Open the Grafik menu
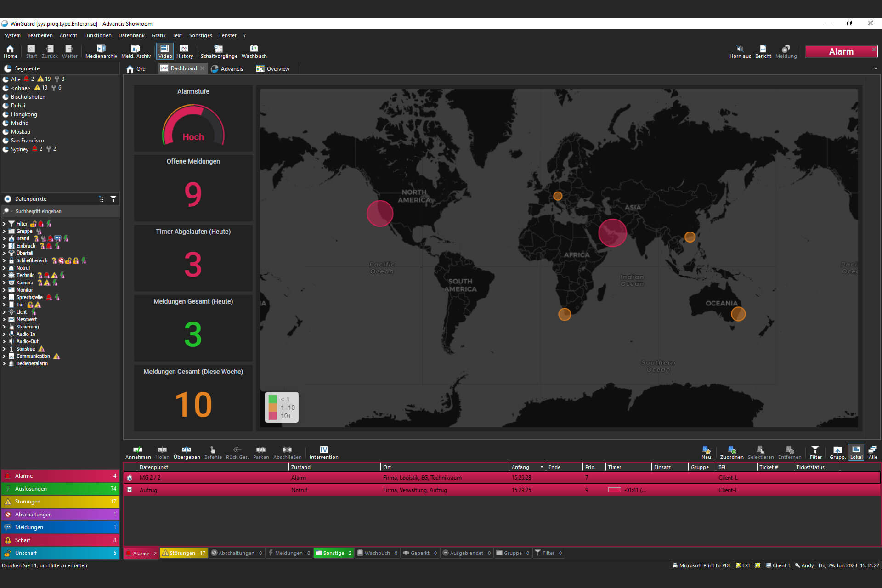Screen dimensions: 882x588 [158, 35]
